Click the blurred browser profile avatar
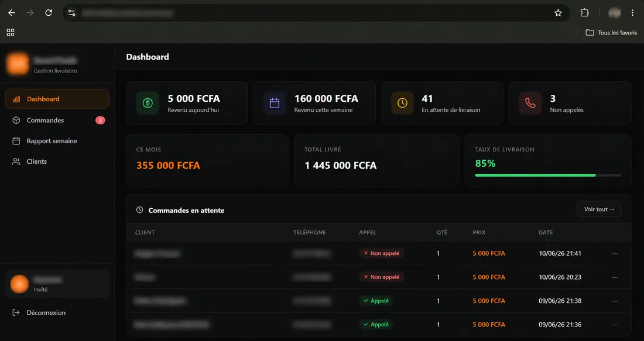Viewport: 644px width, 341px height. [x=614, y=13]
